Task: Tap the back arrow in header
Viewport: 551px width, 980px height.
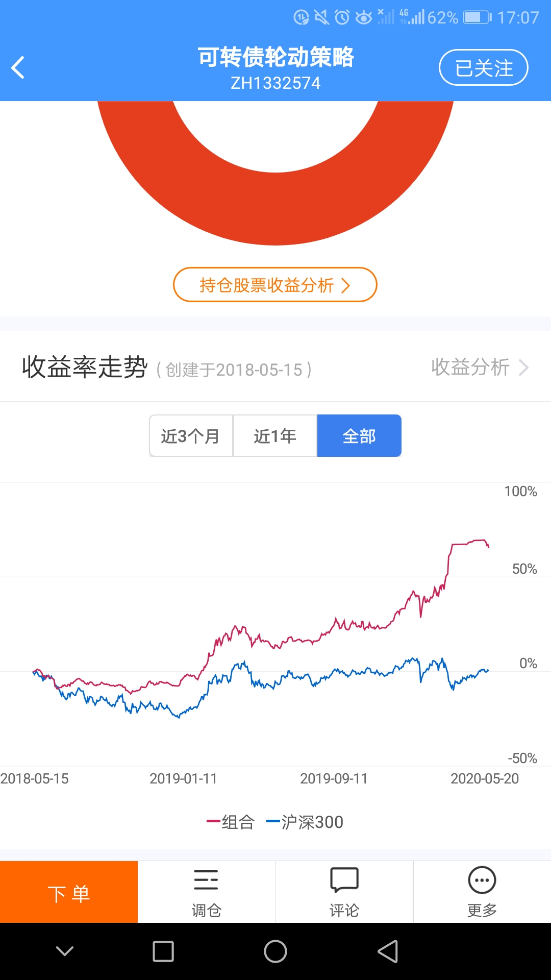Action: point(18,67)
